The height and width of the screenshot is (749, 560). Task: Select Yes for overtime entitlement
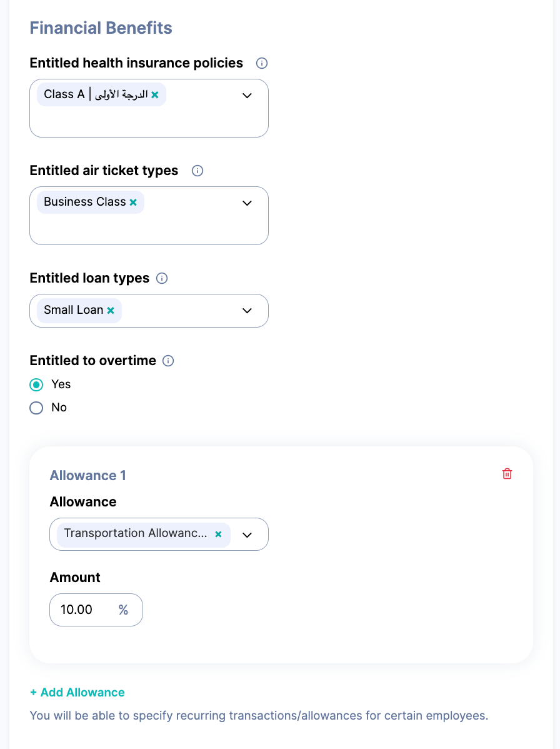(36, 385)
